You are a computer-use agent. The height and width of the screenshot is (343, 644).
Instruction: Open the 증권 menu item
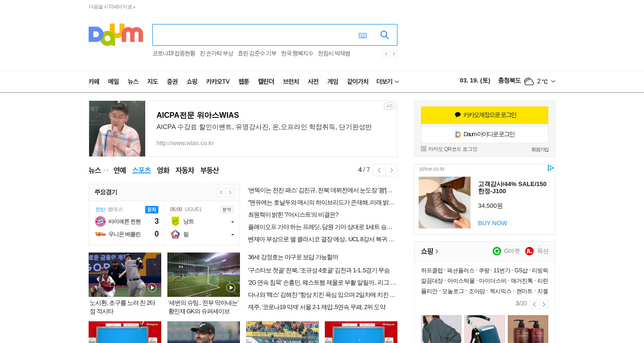[x=172, y=82]
